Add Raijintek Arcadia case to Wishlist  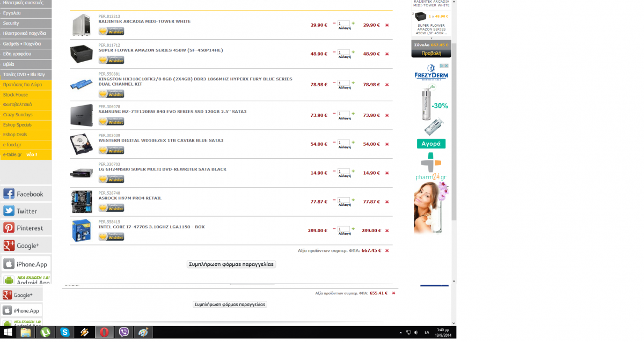coord(111,31)
